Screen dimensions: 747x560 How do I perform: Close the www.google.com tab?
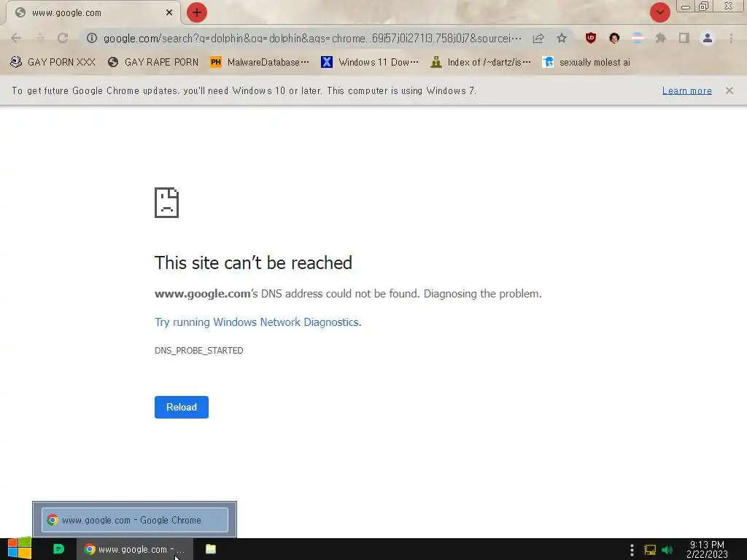tap(169, 13)
